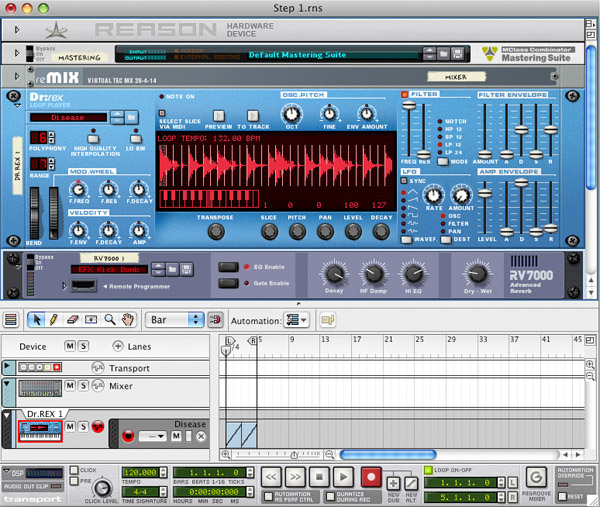Click the 4/4 time signature field
Image resolution: width=600 pixels, height=507 pixels.
point(141,491)
